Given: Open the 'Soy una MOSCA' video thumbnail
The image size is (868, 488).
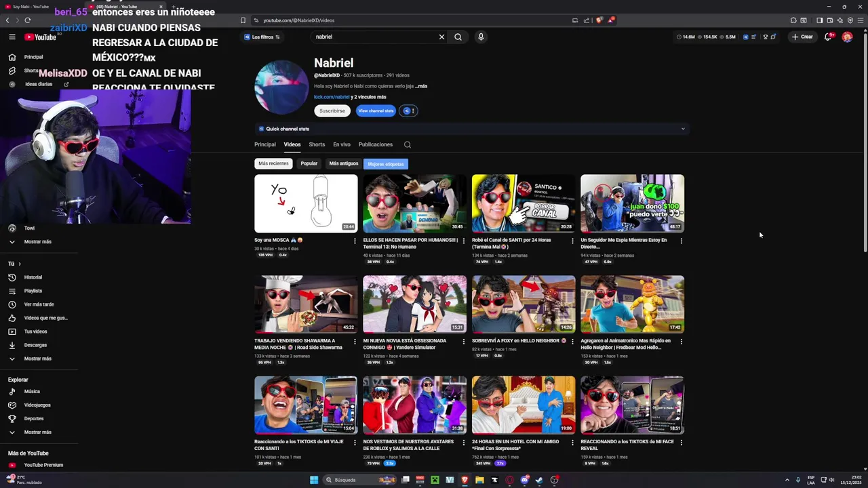Looking at the screenshot, I should (x=306, y=203).
